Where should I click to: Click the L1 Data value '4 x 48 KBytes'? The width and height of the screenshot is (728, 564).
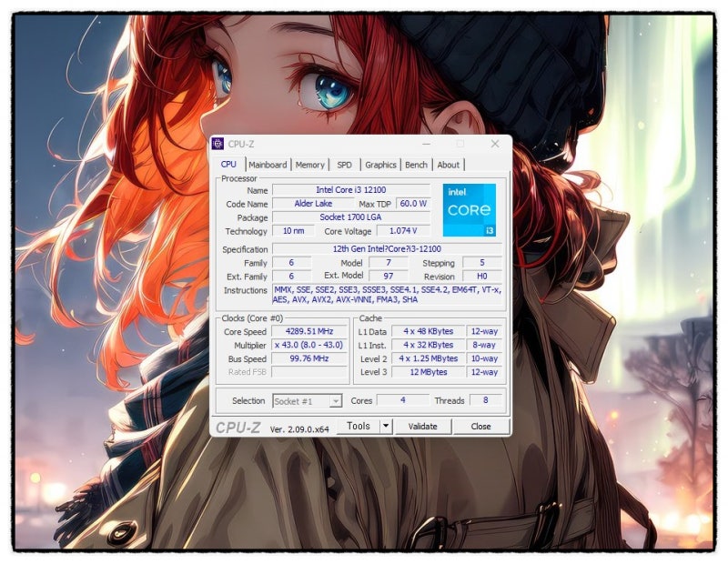pos(428,331)
